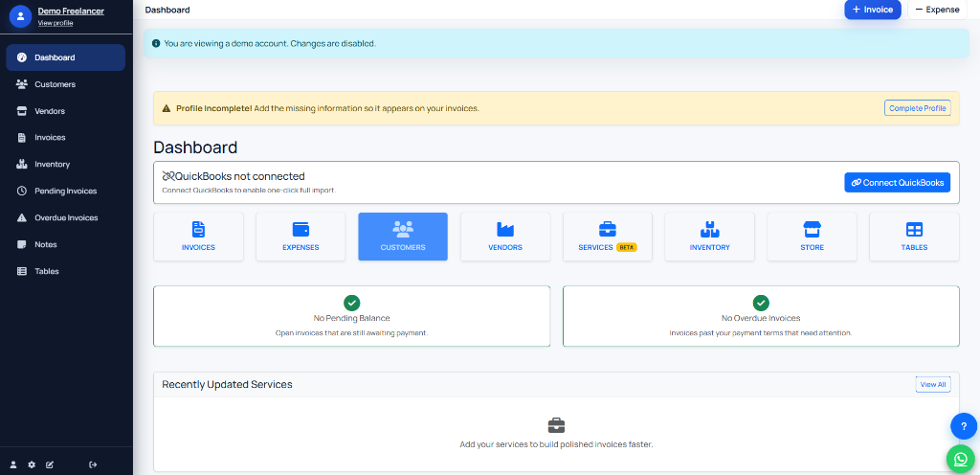
Task: Select the highlighted Customers tile
Action: [403, 237]
